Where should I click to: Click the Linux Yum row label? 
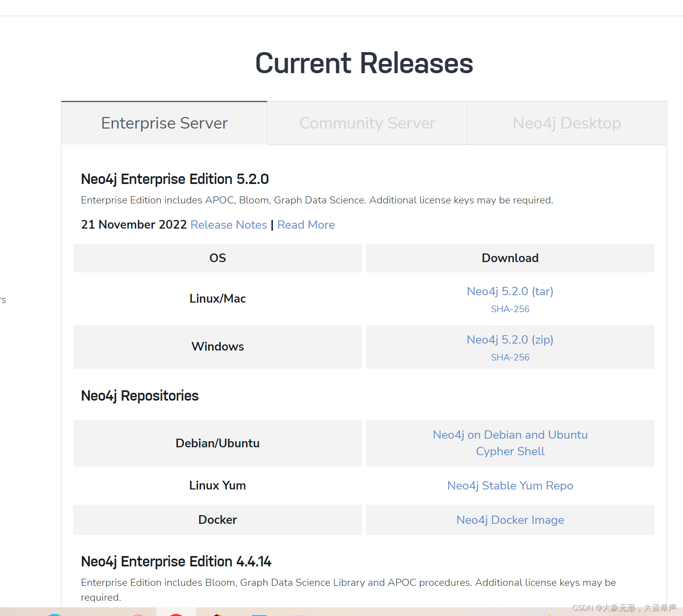click(x=217, y=485)
